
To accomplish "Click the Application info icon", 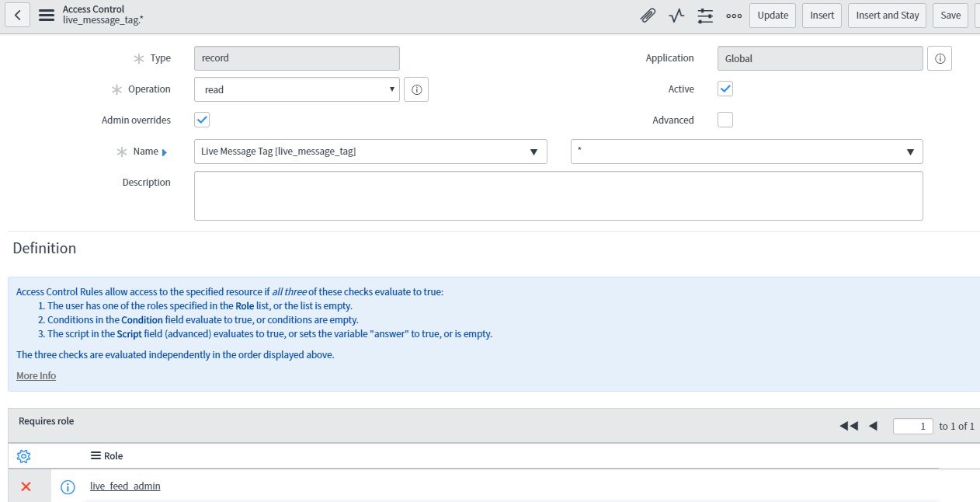I will [940, 58].
